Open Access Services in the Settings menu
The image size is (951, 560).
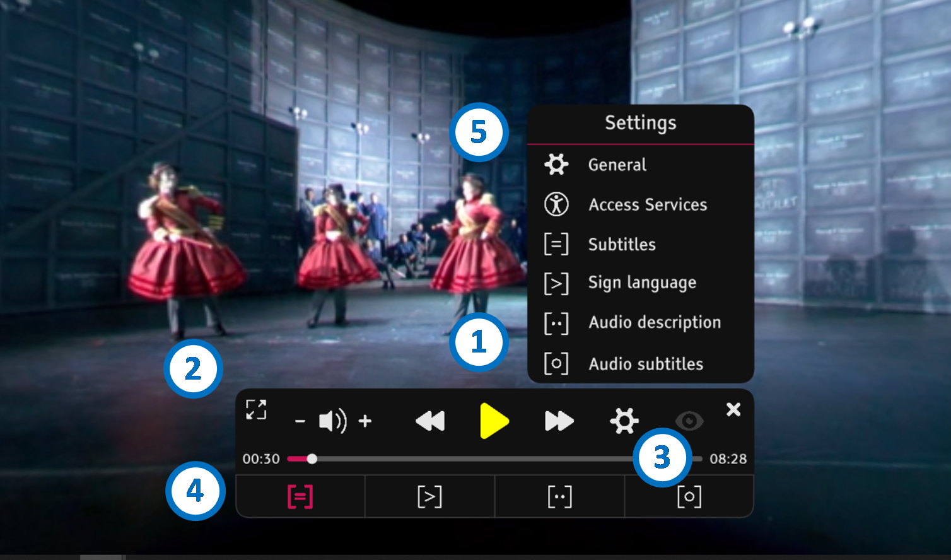pos(647,204)
